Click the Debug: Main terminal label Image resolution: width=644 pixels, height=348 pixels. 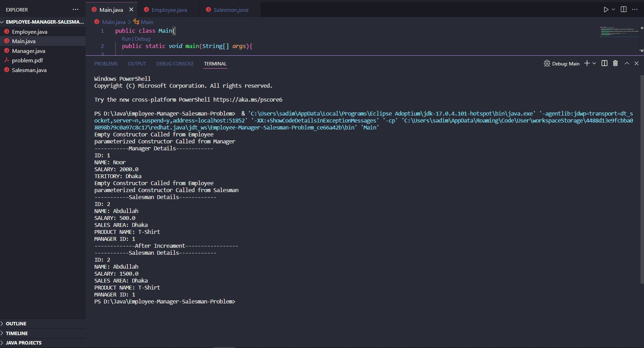point(566,64)
